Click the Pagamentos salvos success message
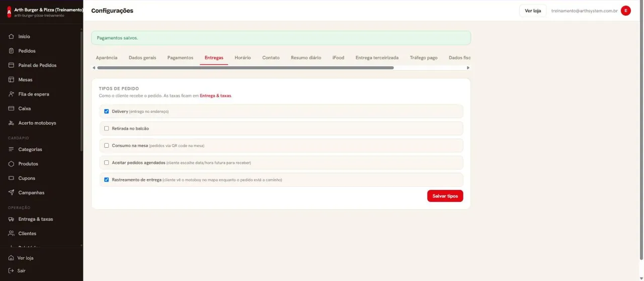 (281, 38)
